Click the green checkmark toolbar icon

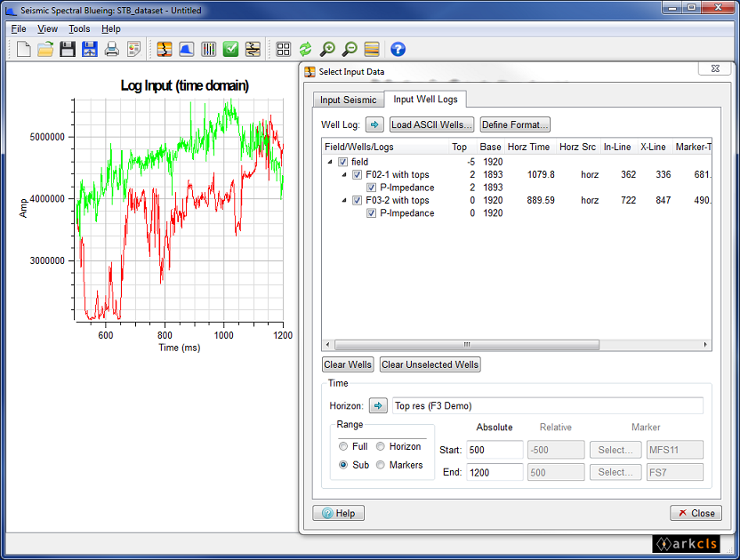[x=230, y=49]
